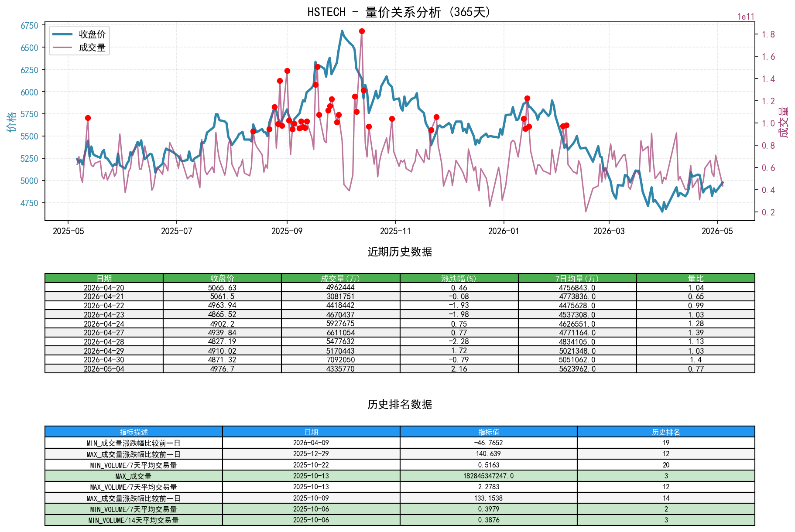Click the indicator value 140.639
795x532 pixels.
pos(489,454)
